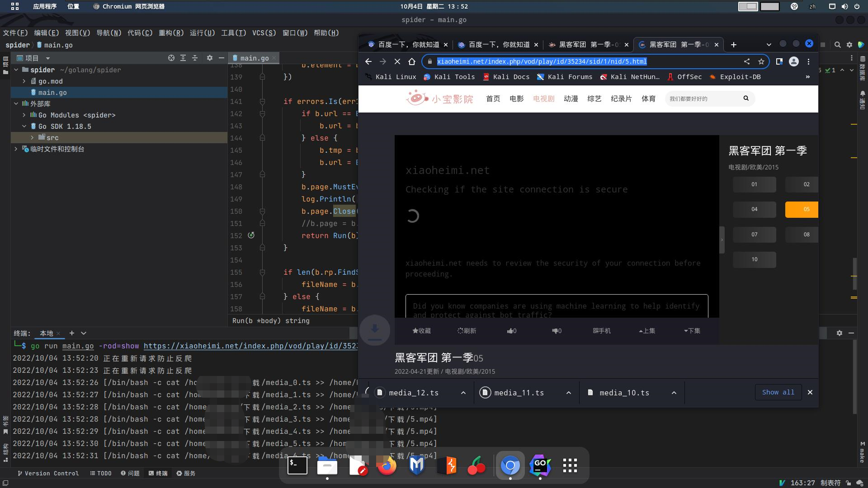Add new terminal tab plus
The width and height of the screenshot is (868, 488).
point(71,333)
